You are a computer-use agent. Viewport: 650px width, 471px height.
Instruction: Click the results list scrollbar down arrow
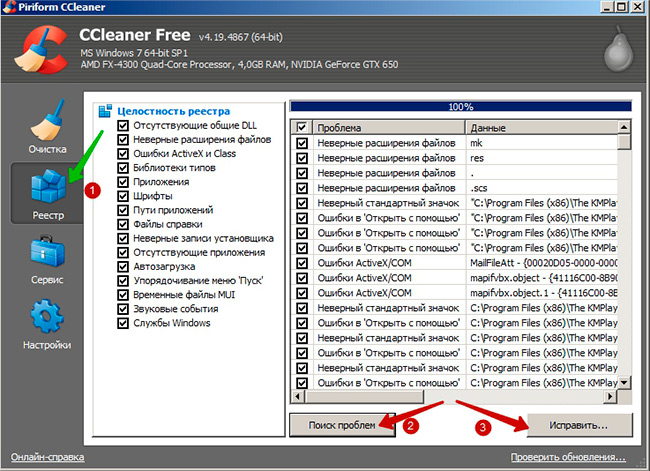[x=625, y=383]
